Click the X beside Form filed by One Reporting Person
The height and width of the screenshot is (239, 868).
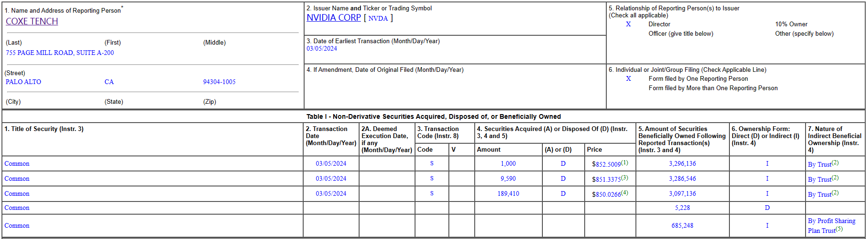click(628, 78)
